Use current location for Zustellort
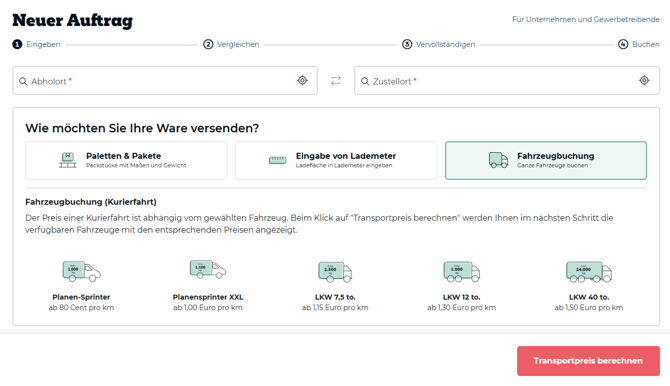Image resolution: width=670 pixels, height=386 pixels. click(x=644, y=80)
